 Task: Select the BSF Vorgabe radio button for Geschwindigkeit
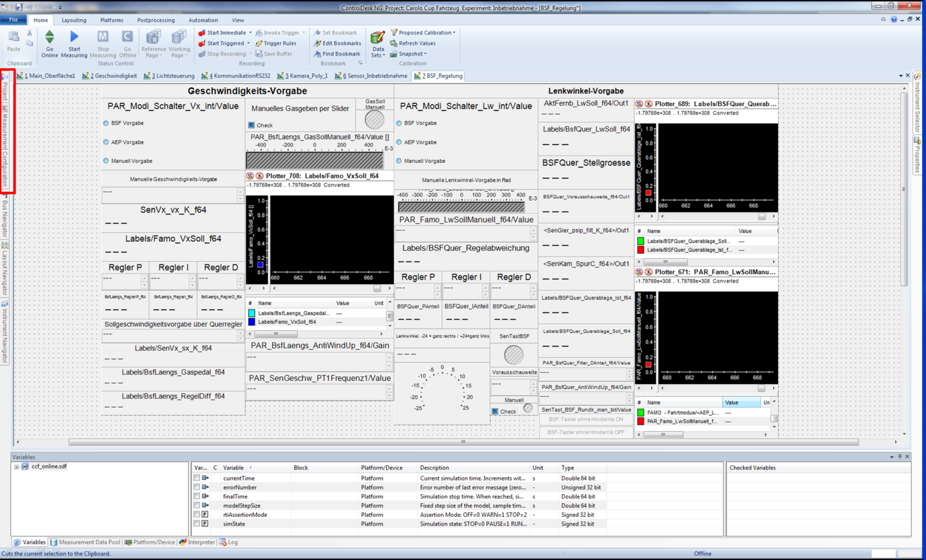106,123
